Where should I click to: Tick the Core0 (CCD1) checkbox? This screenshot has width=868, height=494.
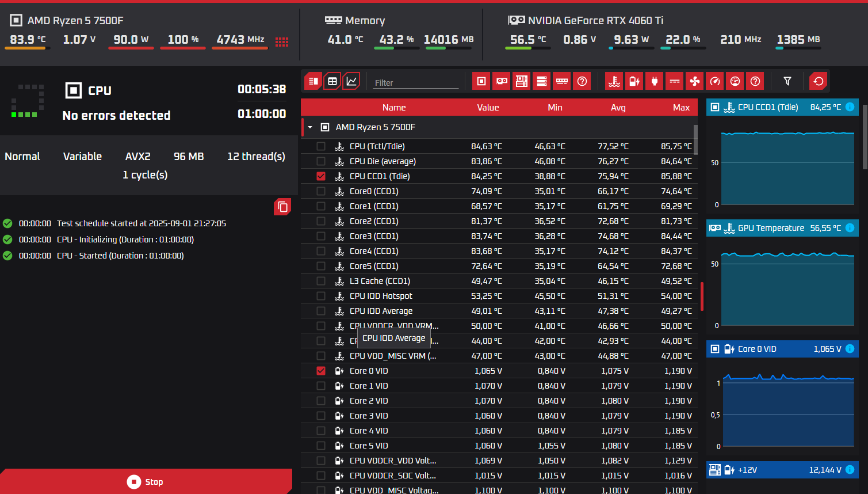pos(321,191)
